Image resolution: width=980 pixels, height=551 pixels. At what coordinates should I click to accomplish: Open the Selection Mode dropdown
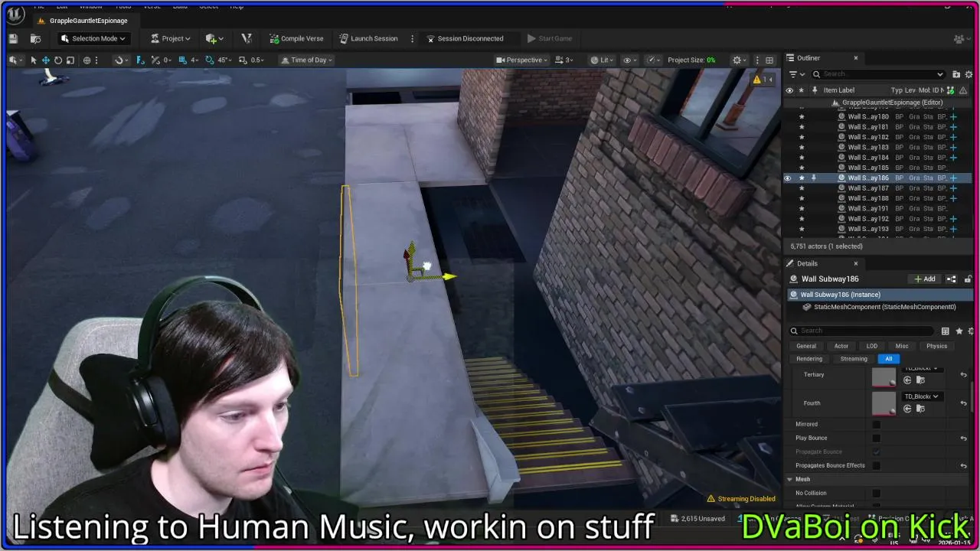click(x=93, y=38)
